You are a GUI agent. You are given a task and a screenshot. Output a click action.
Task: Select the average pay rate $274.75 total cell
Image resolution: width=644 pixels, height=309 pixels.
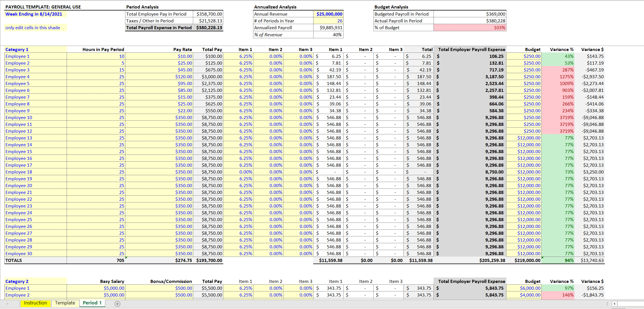[159, 260]
